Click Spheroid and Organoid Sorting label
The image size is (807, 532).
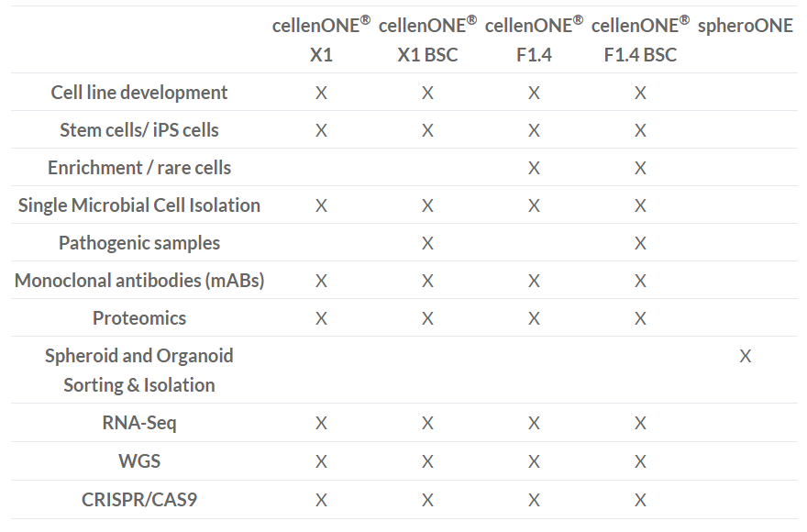pos(139,371)
